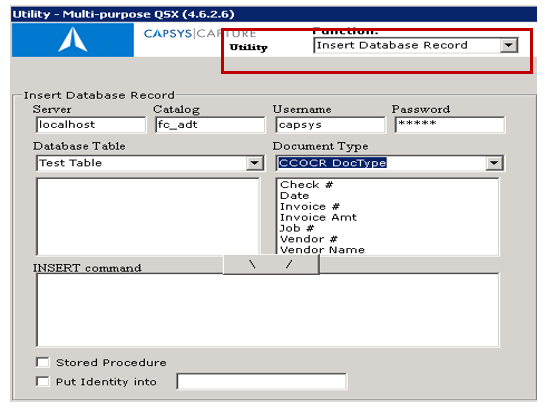The image size is (550, 420).
Task: Click the Password field
Action: click(x=450, y=125)
